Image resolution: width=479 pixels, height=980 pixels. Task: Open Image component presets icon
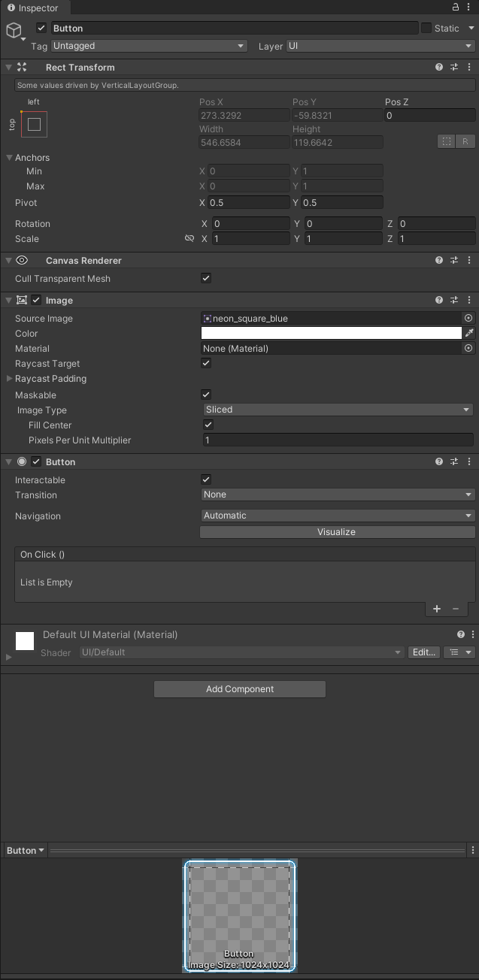[x=454, y=301]
